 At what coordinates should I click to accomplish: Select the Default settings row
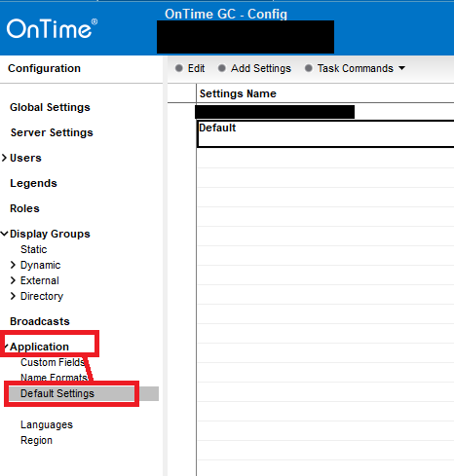[325, 134]
